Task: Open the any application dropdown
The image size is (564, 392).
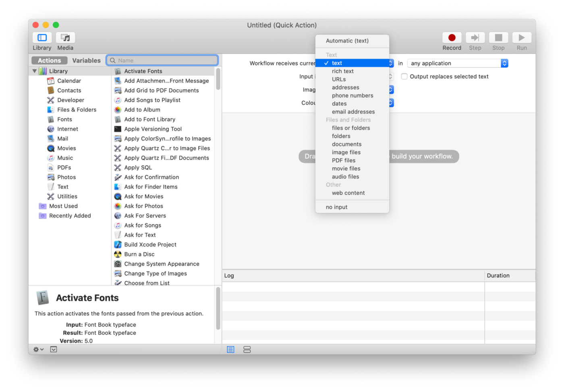Action: (x=458, y=63)
